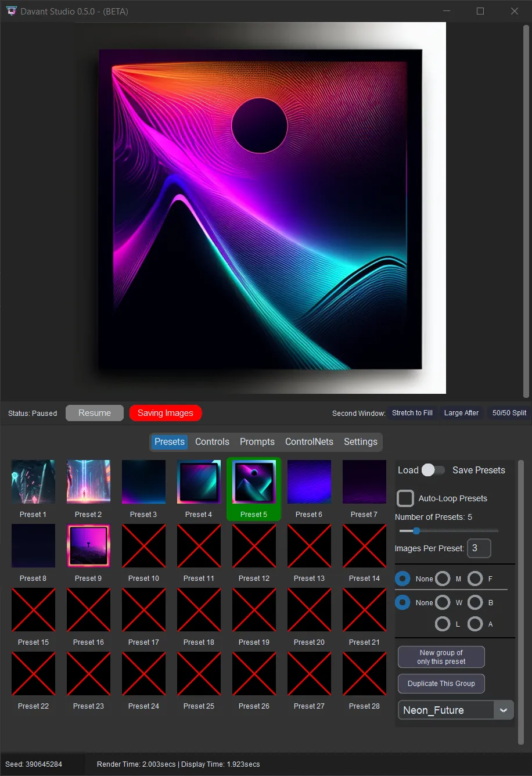Select the Preset 9 thumbnail

pos(88,545)
